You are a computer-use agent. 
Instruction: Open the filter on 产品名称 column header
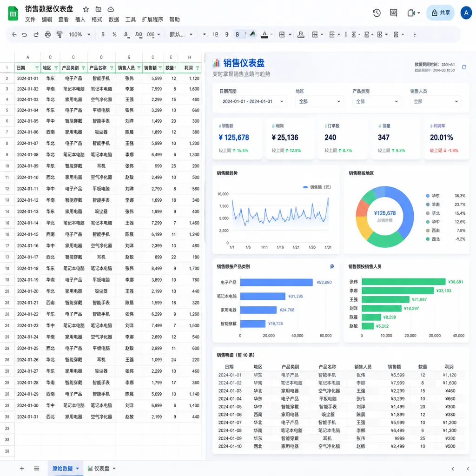112,68
